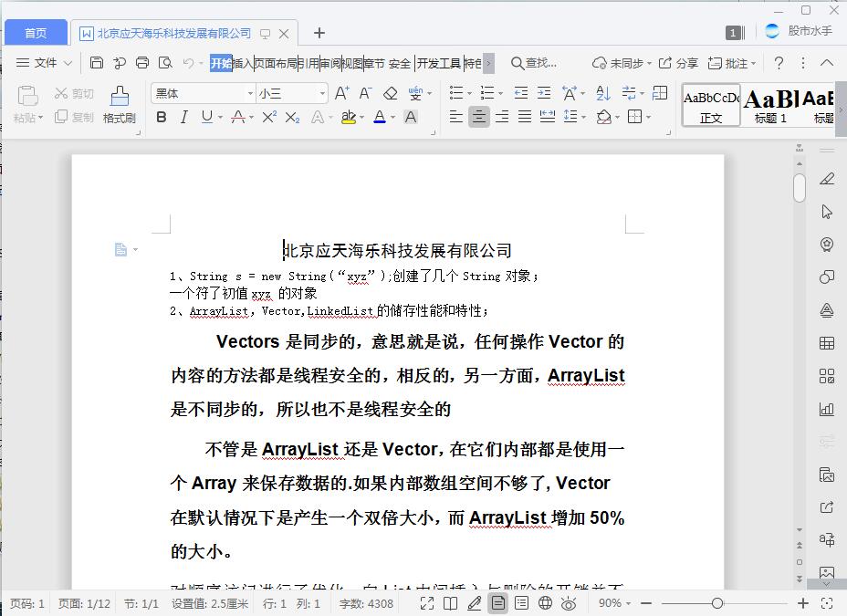Click the vertical scrollbar thumb

pyautogui.click(x=800, y=187)
